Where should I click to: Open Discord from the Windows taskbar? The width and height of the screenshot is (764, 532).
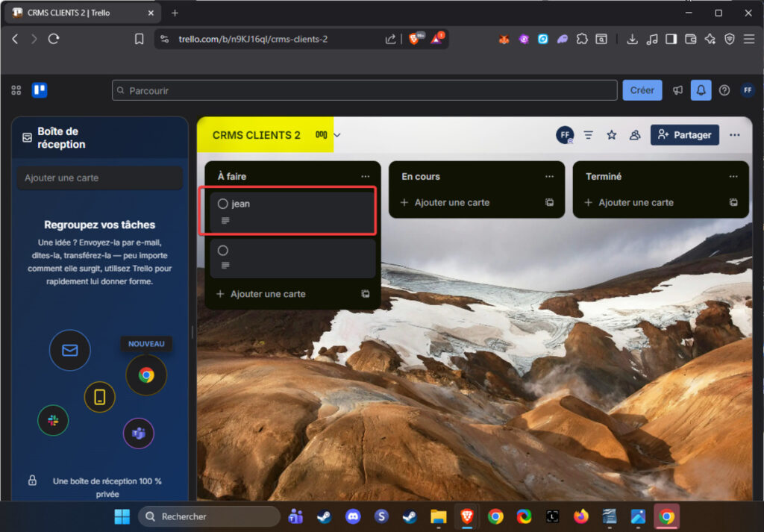352,516
